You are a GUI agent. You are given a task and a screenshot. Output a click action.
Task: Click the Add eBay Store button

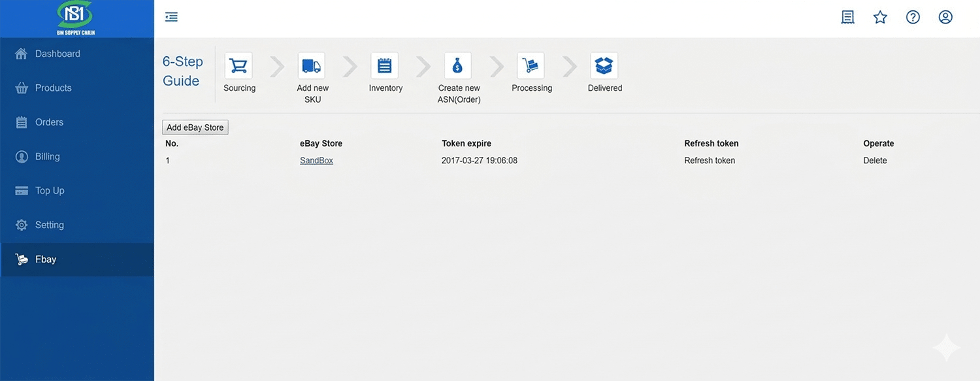pos(195,127)
